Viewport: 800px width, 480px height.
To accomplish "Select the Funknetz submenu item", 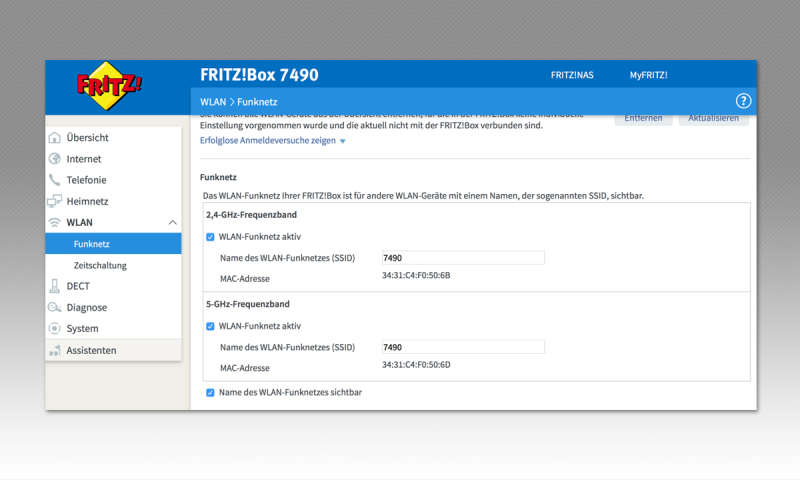I will tap(113, 244).
